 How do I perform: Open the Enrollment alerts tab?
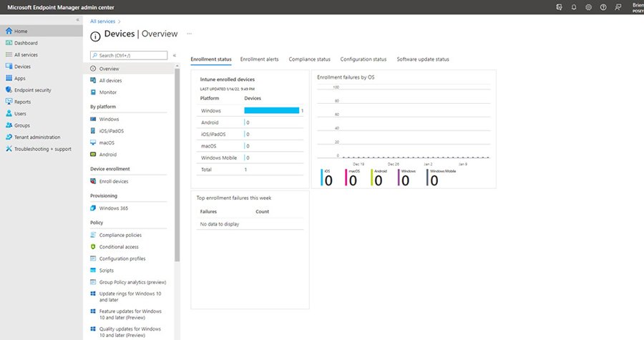click(260, 59)
